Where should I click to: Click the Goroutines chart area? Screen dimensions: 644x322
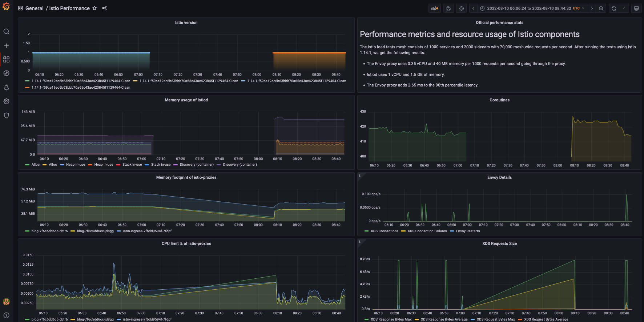point(500,136)
